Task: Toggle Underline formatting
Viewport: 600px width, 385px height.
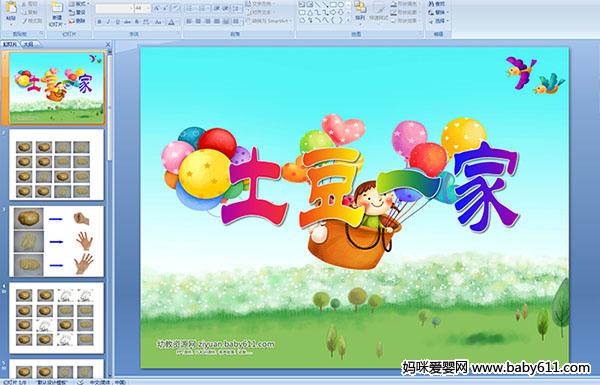Action: point(117,22)
